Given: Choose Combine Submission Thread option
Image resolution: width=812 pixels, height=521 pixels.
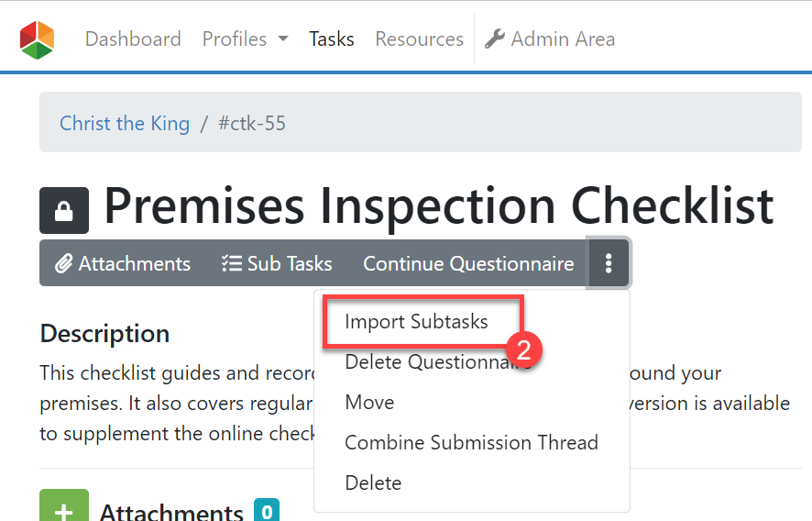Looking at the screenshot, I should click(x=471, y=443).
